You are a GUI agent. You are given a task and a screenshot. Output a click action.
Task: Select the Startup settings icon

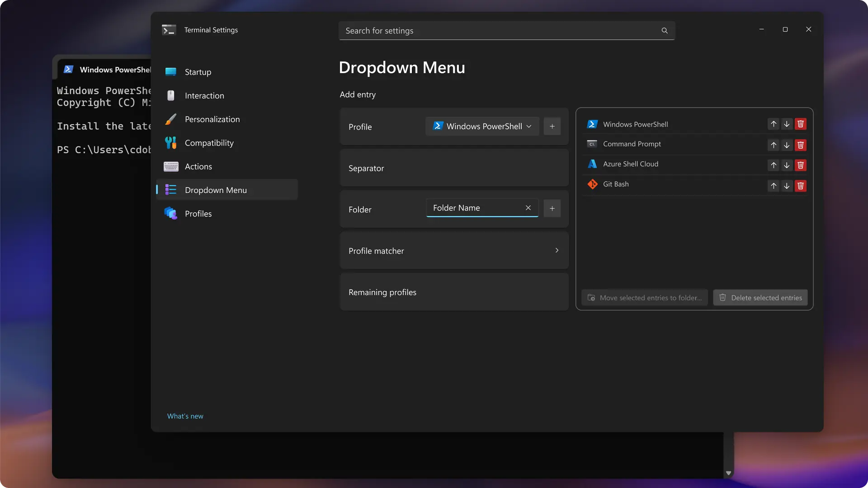170,71
